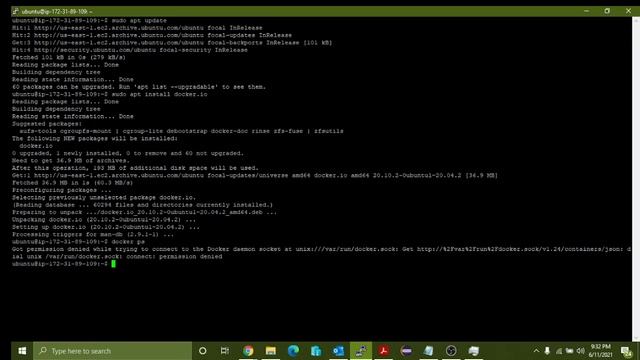The width and height of the screenshot is (640, 360).
Task: Open Microsoft Store from taskbar
Action: (316, 351)
